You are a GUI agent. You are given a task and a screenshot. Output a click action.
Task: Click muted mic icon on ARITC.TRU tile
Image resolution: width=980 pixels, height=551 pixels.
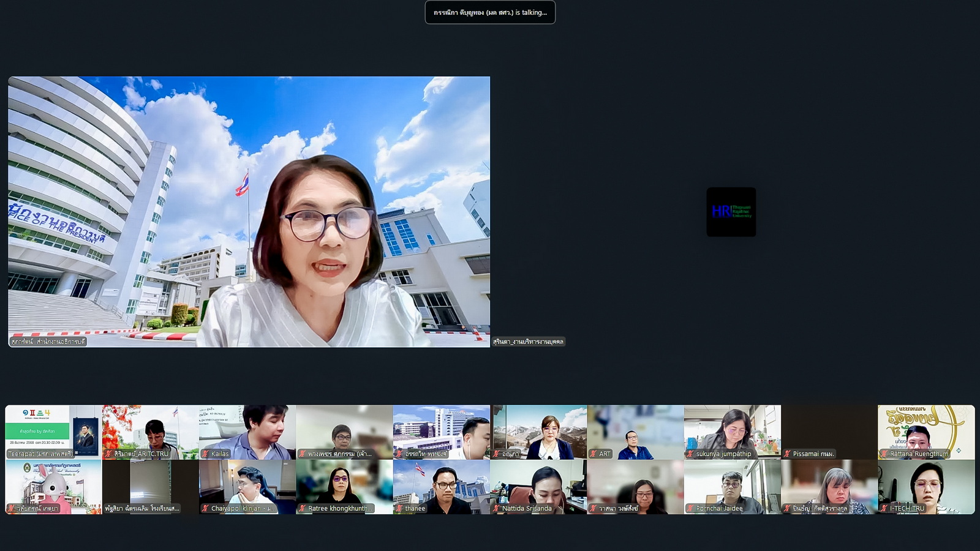108,454
